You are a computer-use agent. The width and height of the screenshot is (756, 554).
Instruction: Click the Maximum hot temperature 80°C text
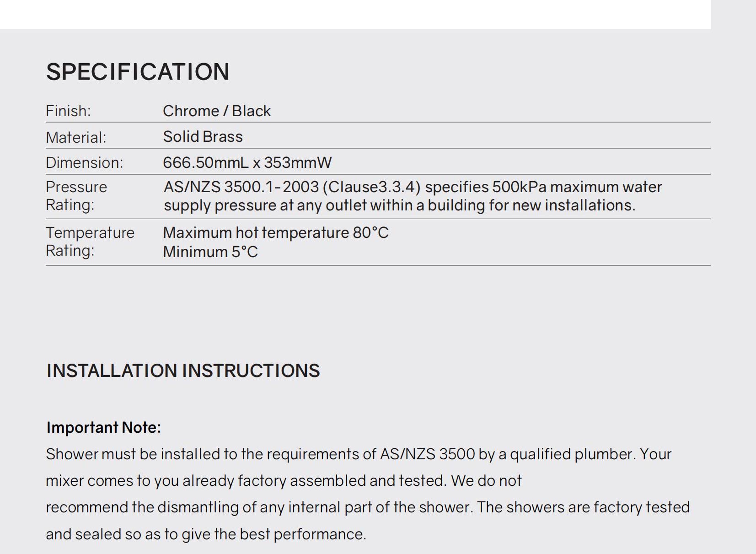click(275, 233)
